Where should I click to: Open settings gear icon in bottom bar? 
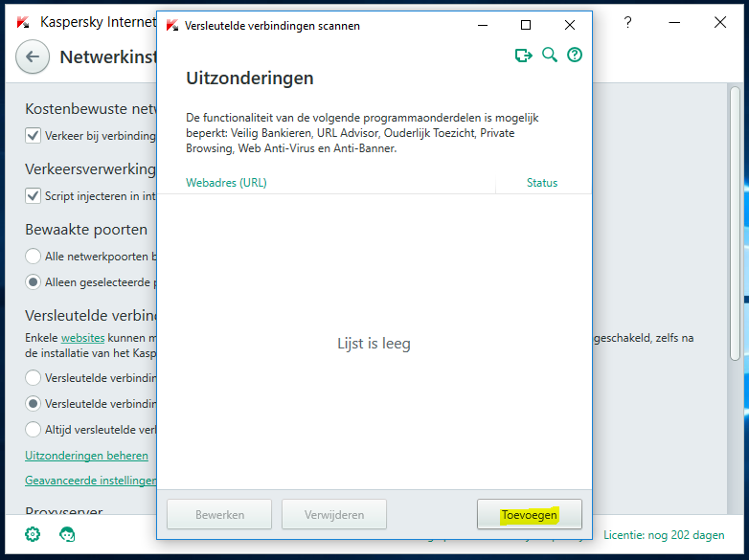33,534
